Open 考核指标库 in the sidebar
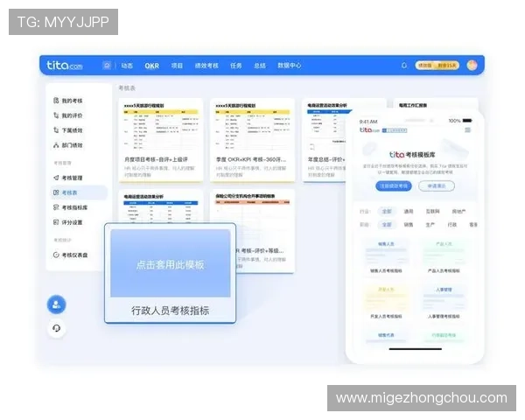The height and width of the screenshot is (420, 525). pos(70,207)
